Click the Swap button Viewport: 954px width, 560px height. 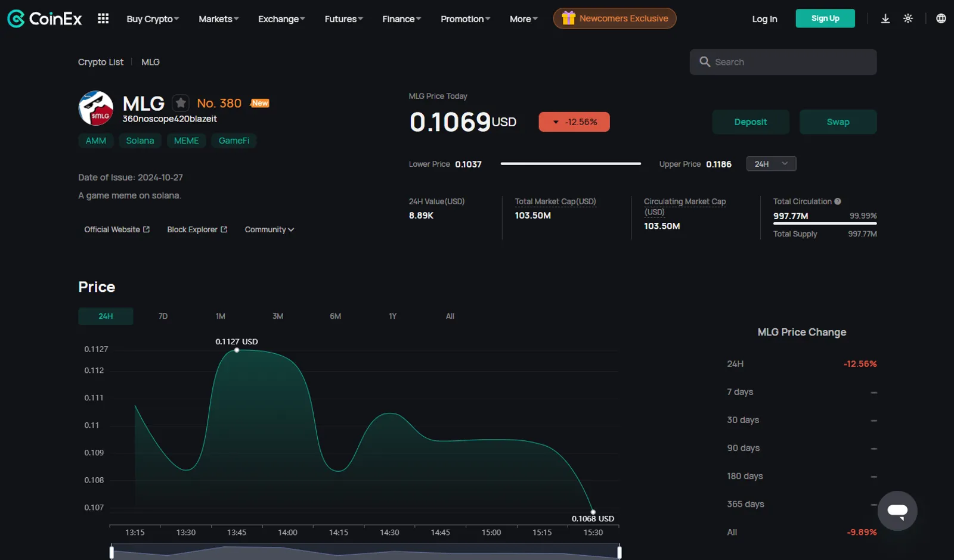[838, 122]
